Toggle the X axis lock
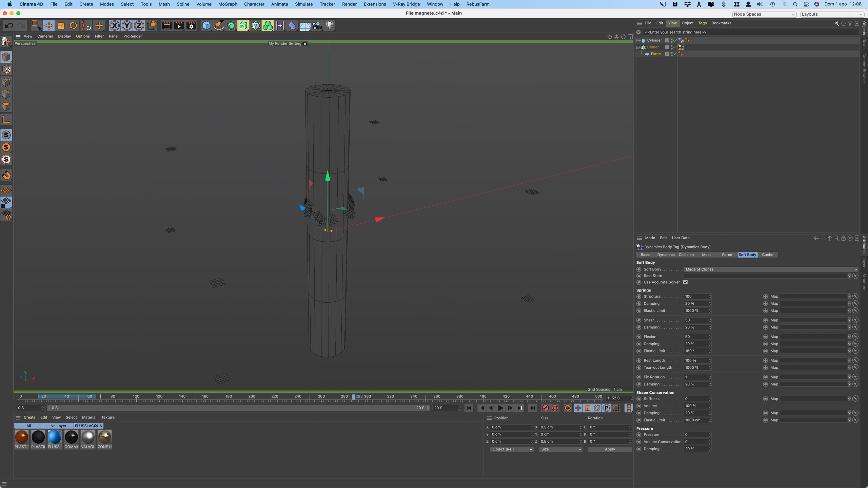This screenshot has height=488, width=868. click(x=115, y=26)
